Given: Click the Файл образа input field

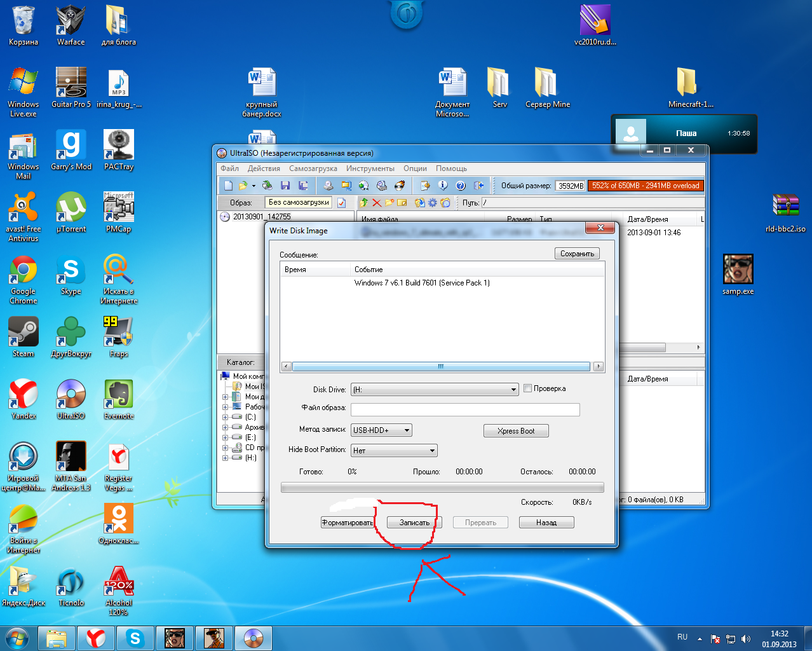Looking at the screenshot, I should tap(465, 409).
